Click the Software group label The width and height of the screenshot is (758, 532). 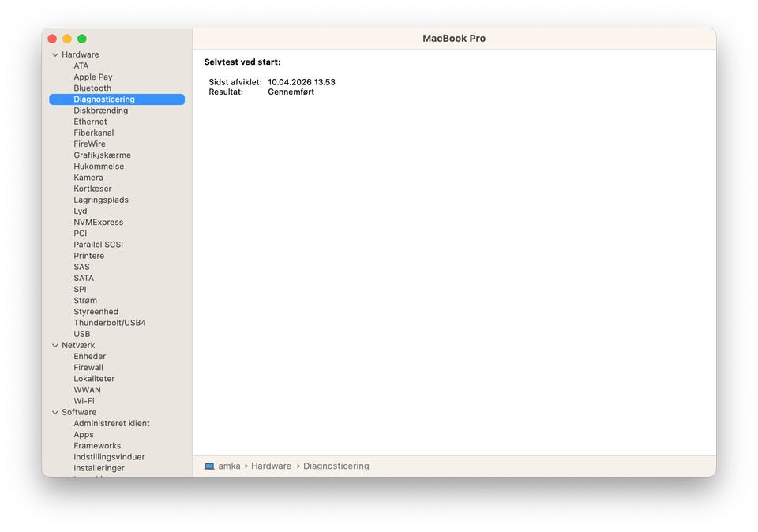pyautogui.click(x=79, y=412)
